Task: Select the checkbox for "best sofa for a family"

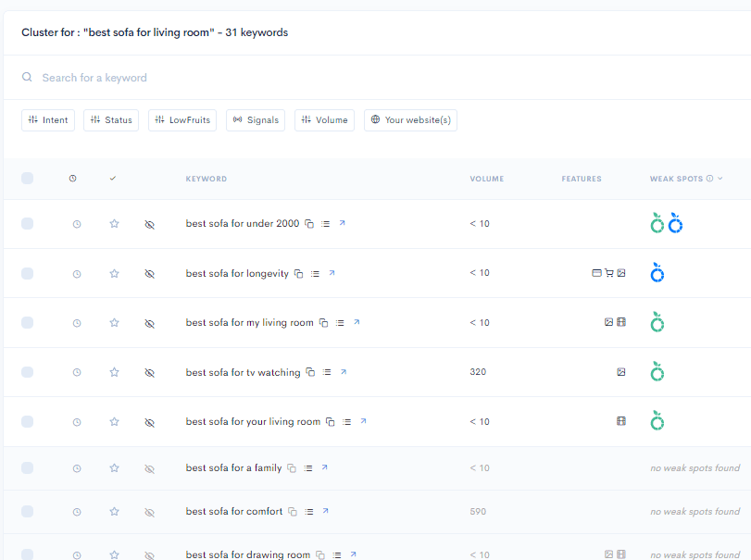Action: pyautogui.click(x=27, y=467)
